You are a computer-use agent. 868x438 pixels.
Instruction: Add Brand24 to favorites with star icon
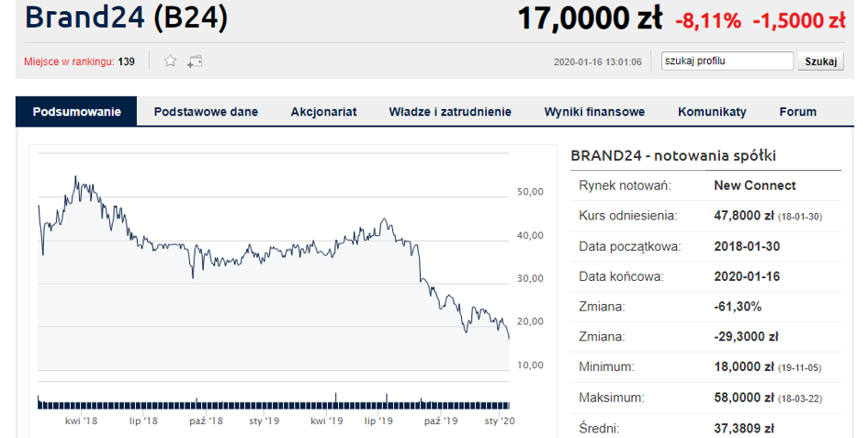[171, 61]
